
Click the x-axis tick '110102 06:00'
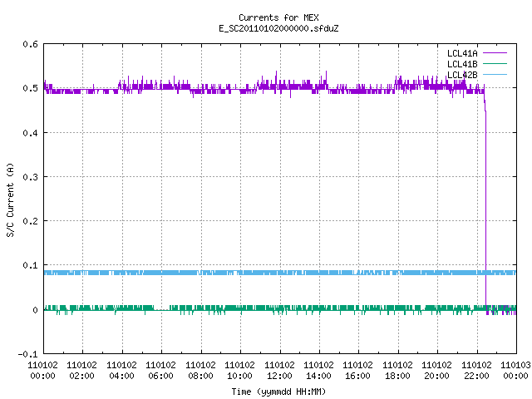pos(160,371)
